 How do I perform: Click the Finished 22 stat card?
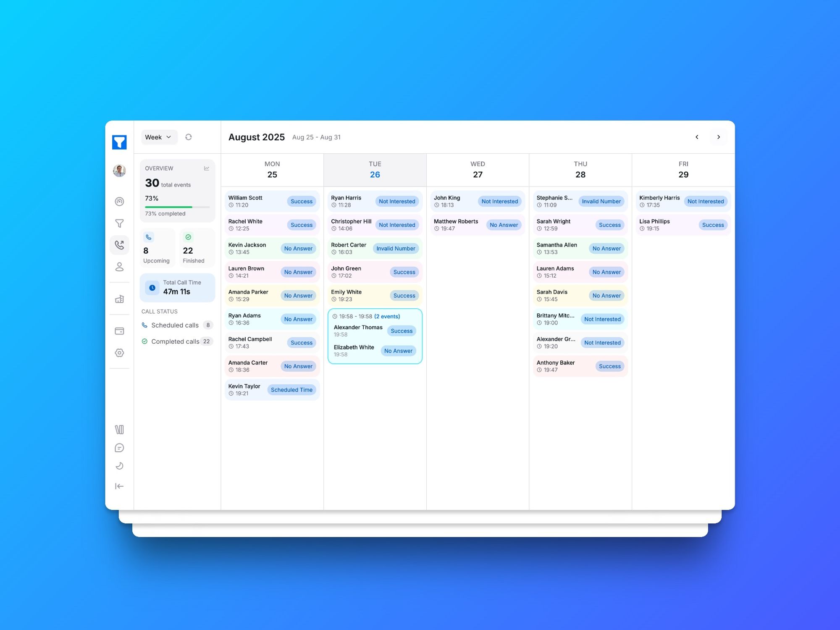click(197, 248)
